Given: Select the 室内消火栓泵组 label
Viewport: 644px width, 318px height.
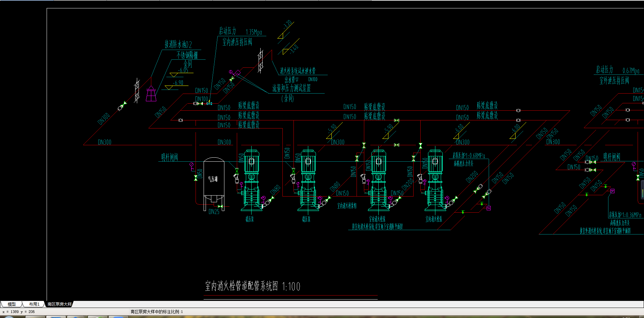Looking at the screenshot, I should (x=347, y=206).
